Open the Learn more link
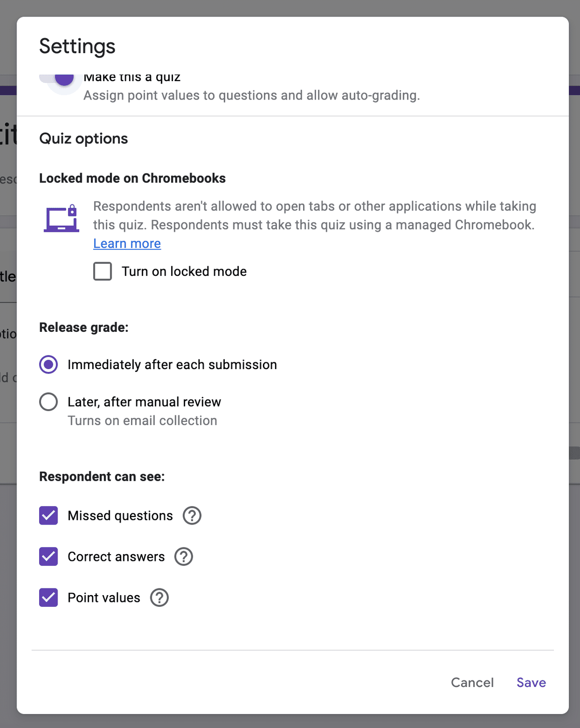580x728 pixels. [x=127, y=244]
